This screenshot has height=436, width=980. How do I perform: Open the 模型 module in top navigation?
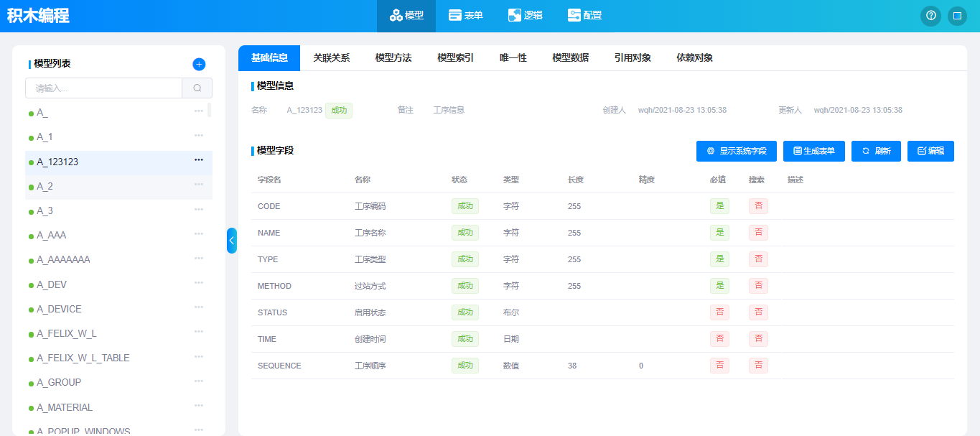(406, 16)
